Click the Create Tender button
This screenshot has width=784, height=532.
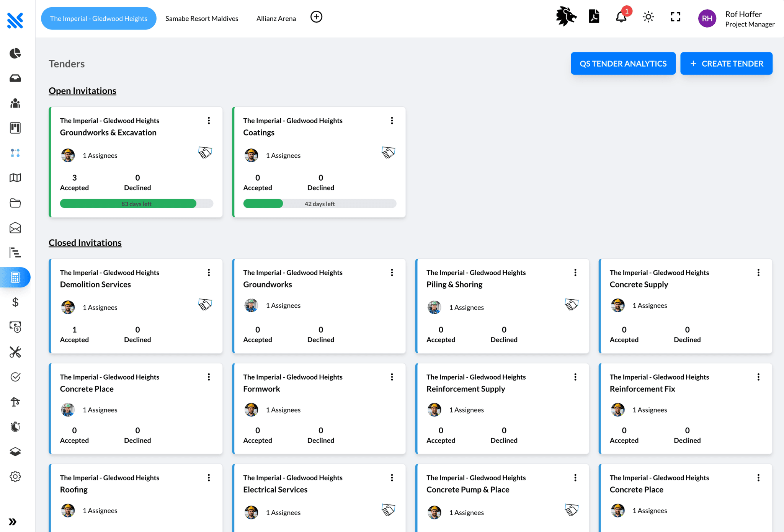click(x=726, y=64)
